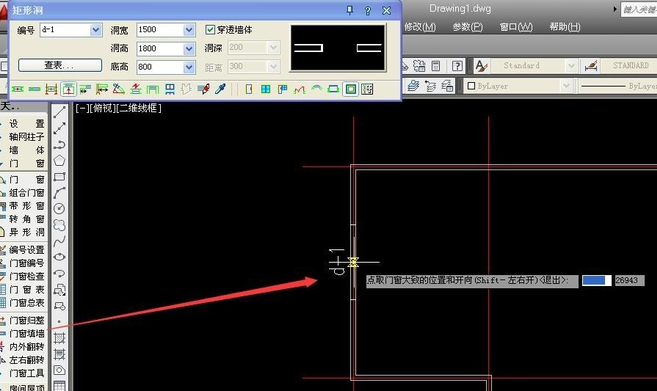This screenshot has width=657, height=391.
Task: Choose the blue window insertion icon
Action: tap(266, 89)
